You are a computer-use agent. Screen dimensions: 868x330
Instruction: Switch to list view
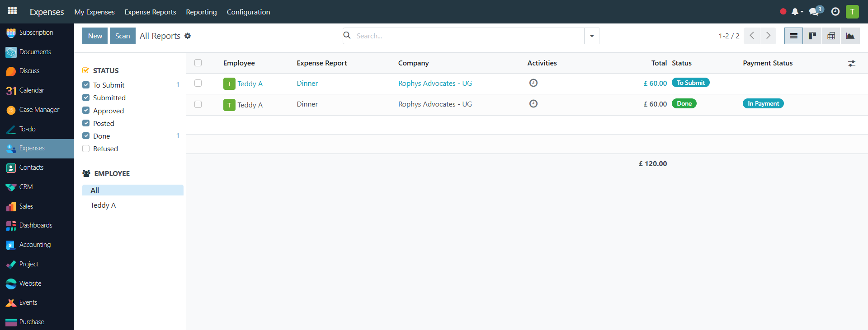pos(793,36)
